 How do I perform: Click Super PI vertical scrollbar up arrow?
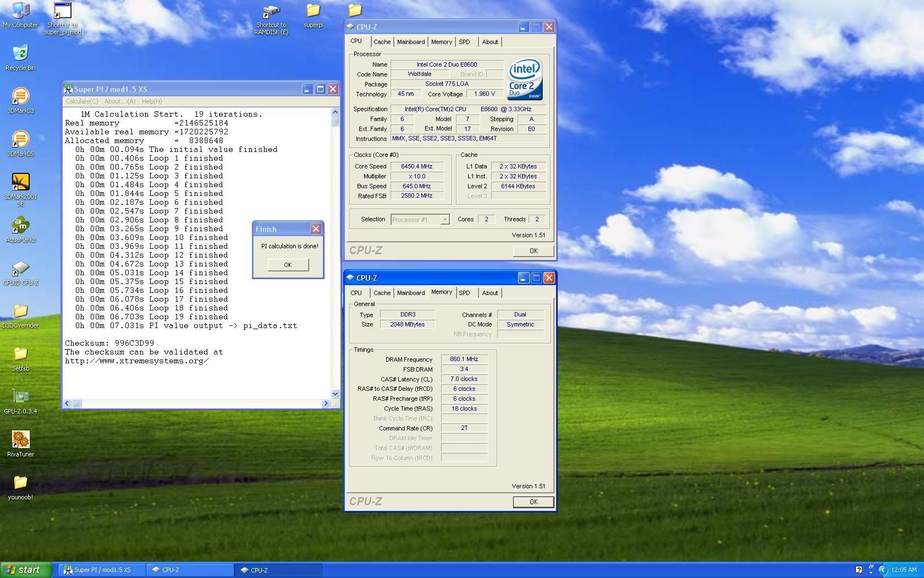point(335,112)
